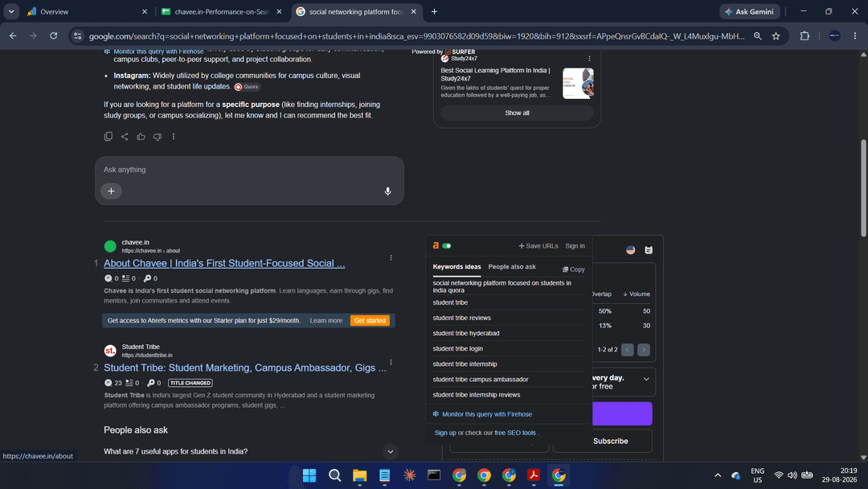Click the US flag country icon
The width and height of the screenshot is (868, 489).
coord(631,250)
